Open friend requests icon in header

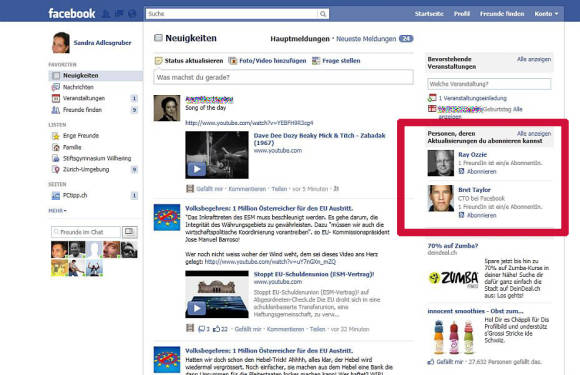pos(106,14)
